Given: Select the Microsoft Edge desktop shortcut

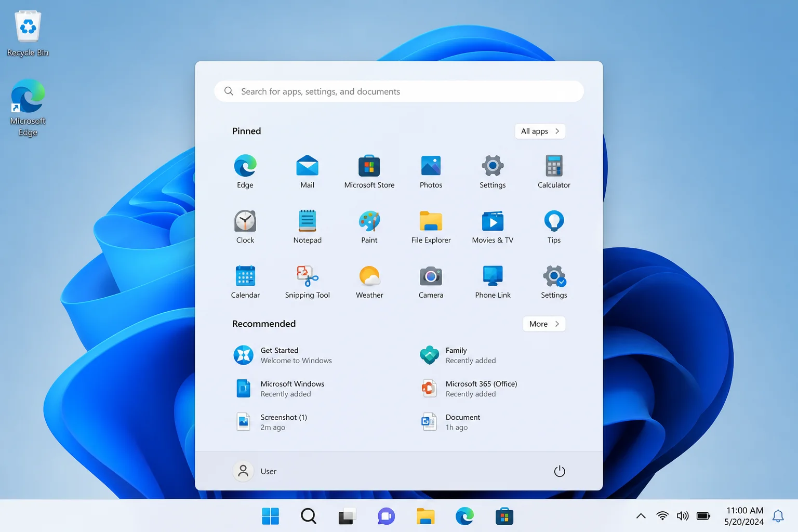Looking at the screenshot, I should (28, 108).
